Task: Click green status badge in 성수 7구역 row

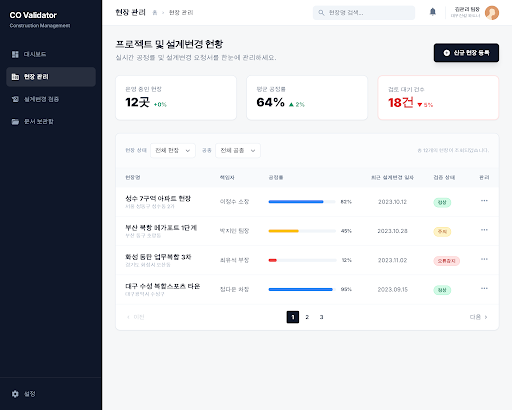Action: point(442,202)
